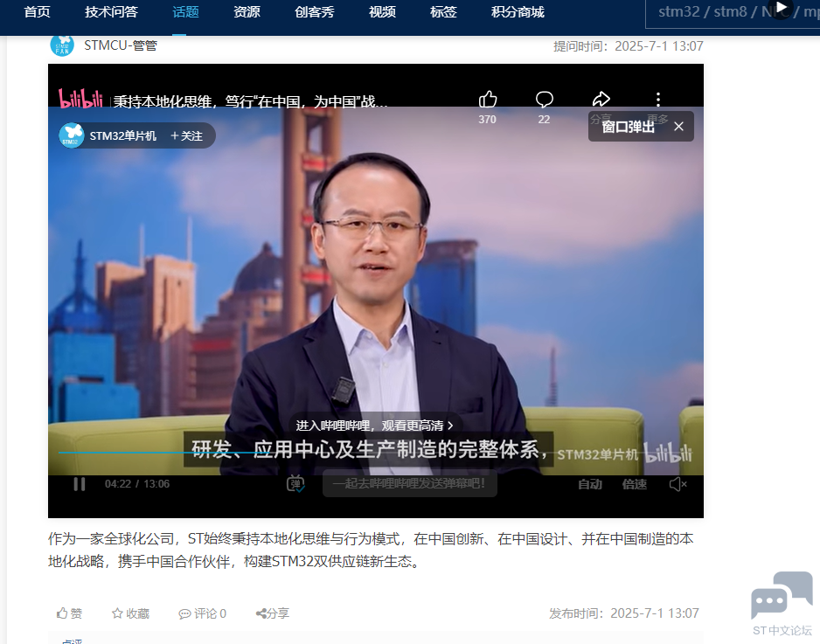Select the 话题 nav tab
The height and width of the screenshot is (644, 820).
185,11
